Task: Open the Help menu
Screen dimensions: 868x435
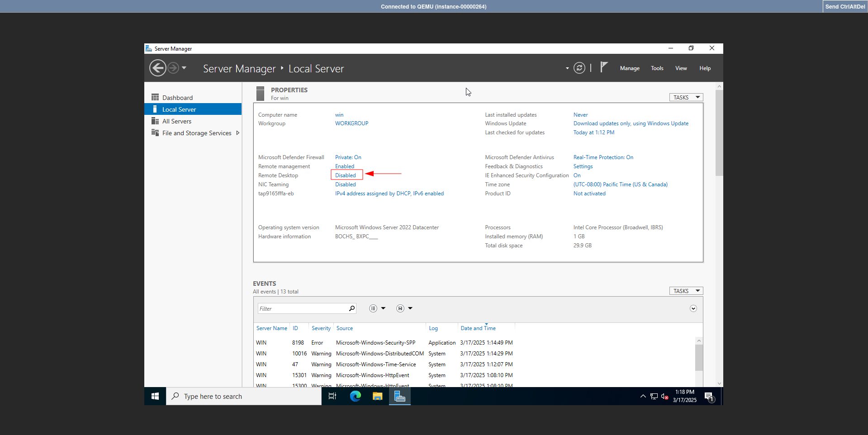Action: 705,68
